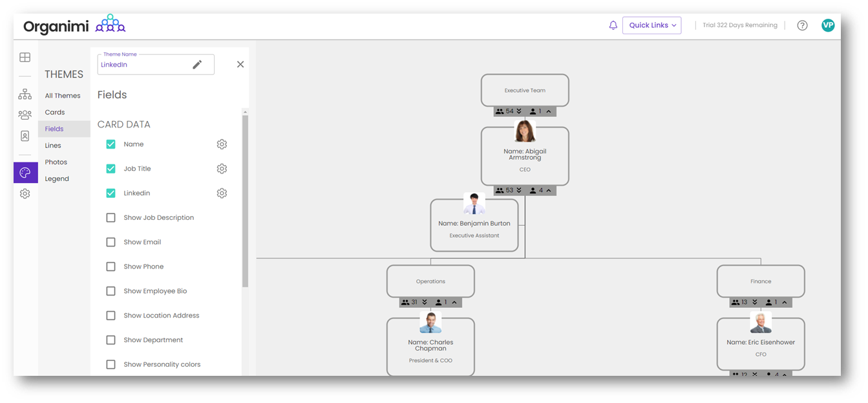Open the Quick Links dropdown
The image size is (868, 403).
(651, 25)
